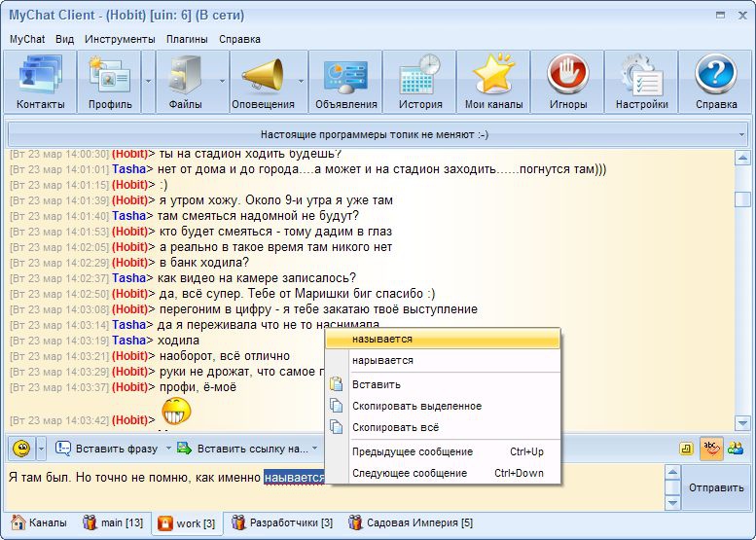Click the orange lock icon on work tab
The image size is (756, 540).
(164, 523)
